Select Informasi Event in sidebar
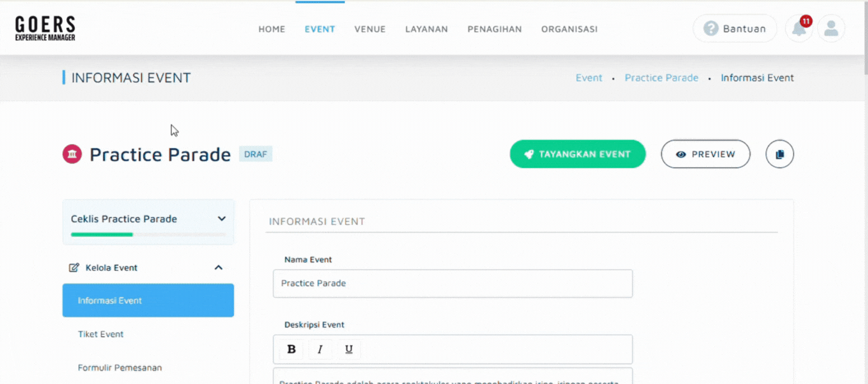The width and height of the screenshot is (868, 384). [148, 300]
